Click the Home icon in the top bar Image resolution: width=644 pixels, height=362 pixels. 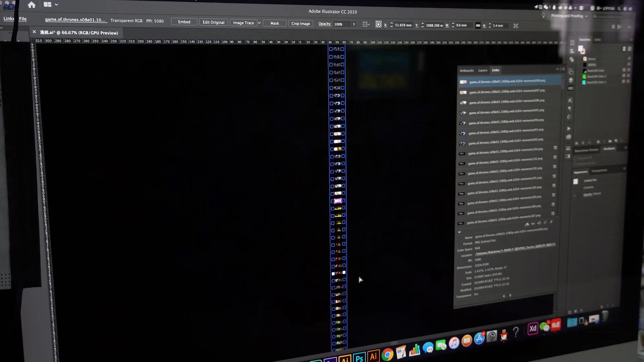coord(32,5)
